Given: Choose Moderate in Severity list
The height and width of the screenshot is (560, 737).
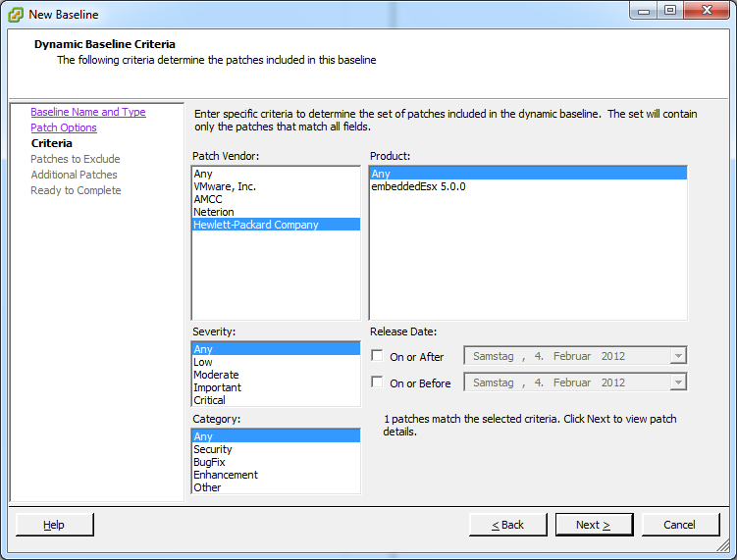Looking at the screenshot, I should tap(216, 375).
